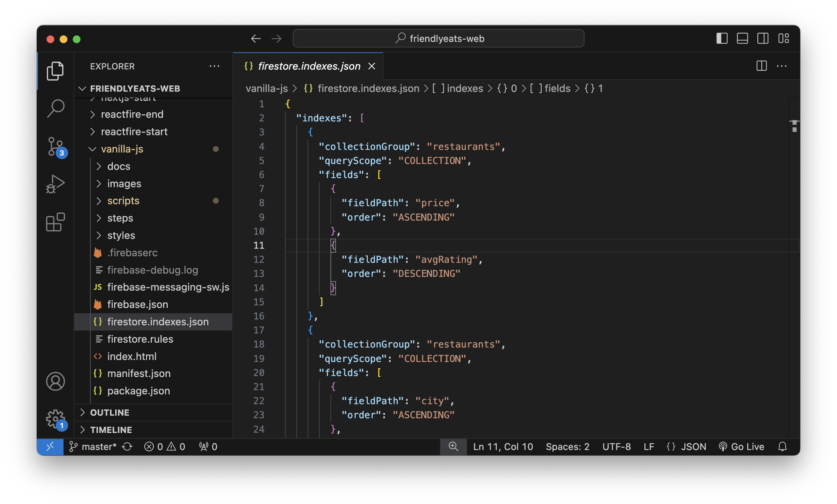Expand the docs folder
This screenshot has height=504, width=837.
coord(119,166)
